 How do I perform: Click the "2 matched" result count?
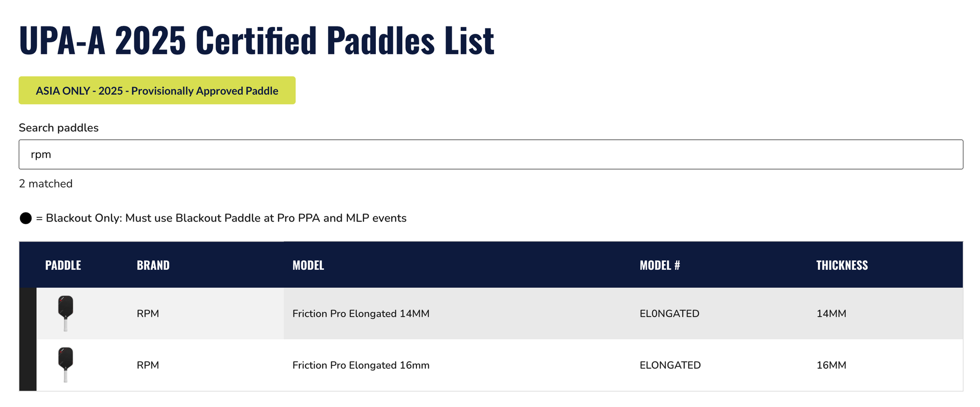tap(46, 184)
